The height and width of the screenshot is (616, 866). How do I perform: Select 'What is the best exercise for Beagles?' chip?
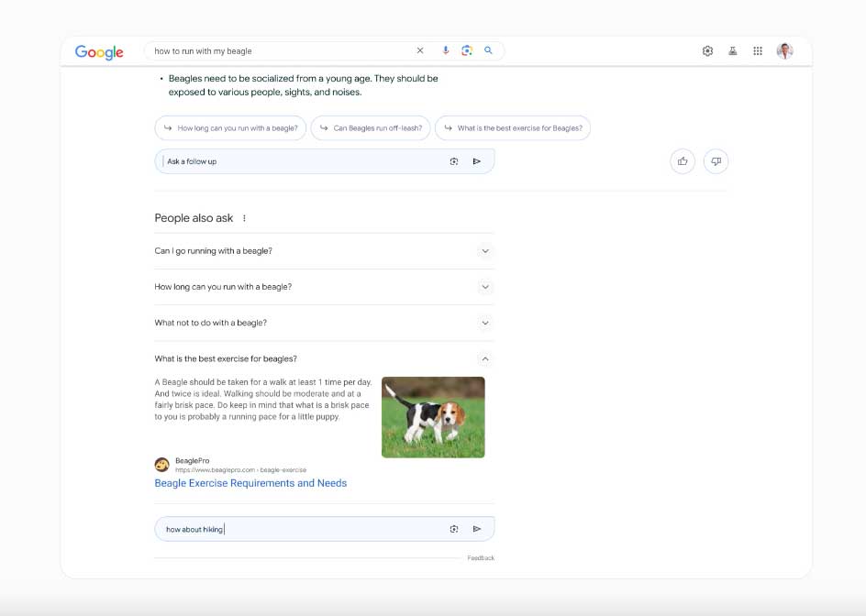(513, 128)
